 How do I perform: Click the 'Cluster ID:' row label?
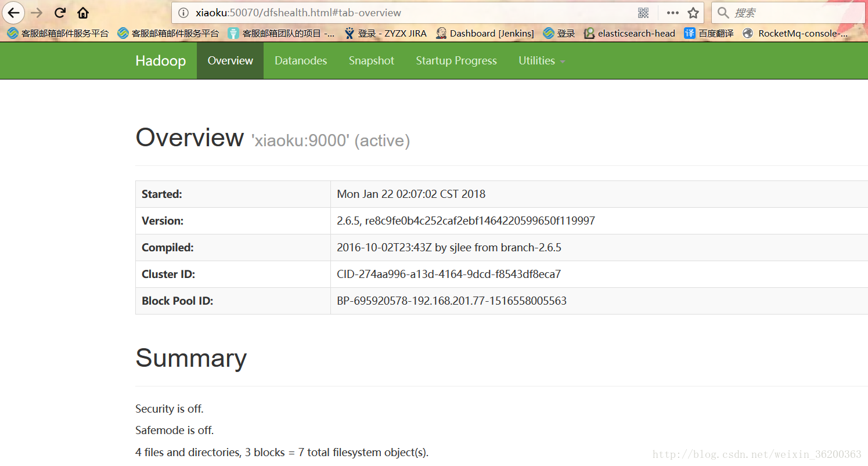point(168,274)
